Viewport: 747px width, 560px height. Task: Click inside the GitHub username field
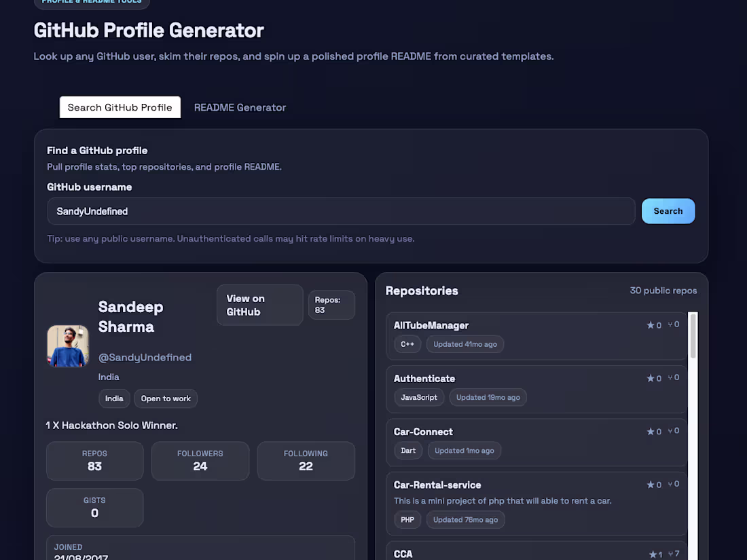340,211
